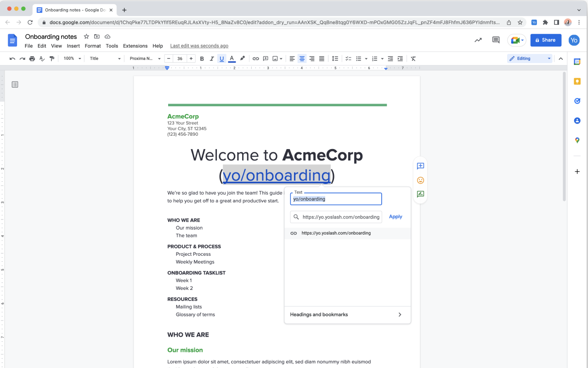This screenshot has width=588, height=368.
Task: Open the Google Meet call dropdown
Action: pyautogui.click(x=517, y=40)
